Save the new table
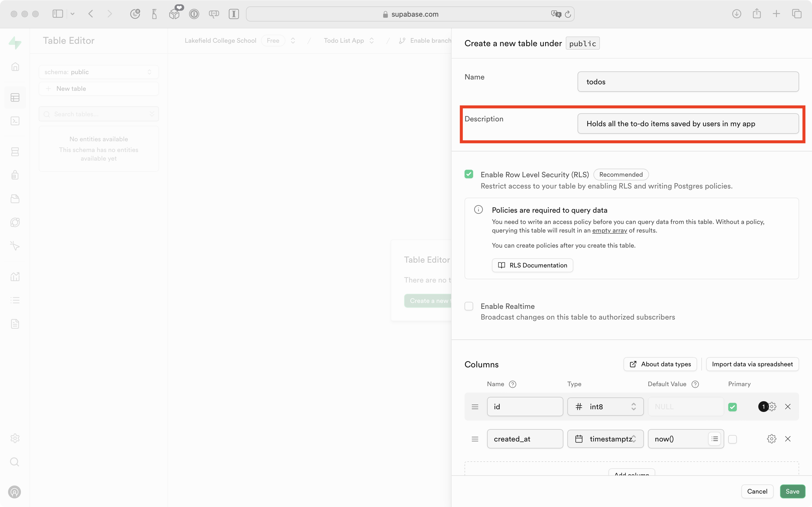This screenshot has height=507, width=812. click(x=792, y=491)
